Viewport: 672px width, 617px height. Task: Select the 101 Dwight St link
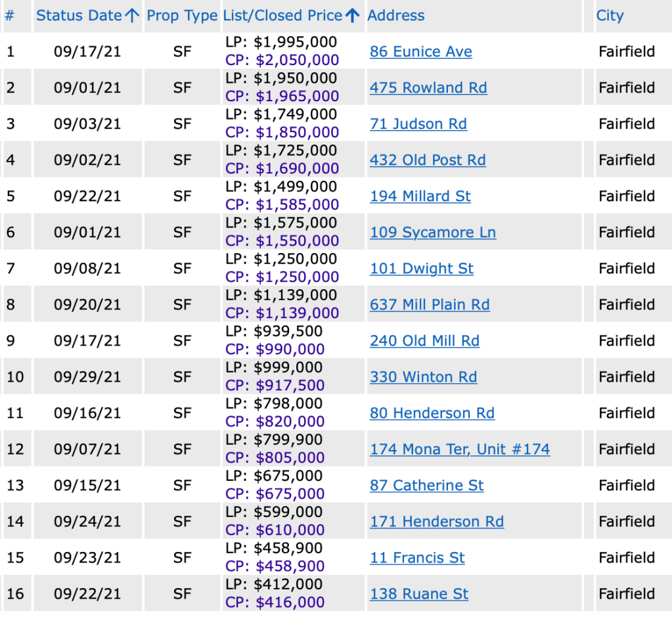click(x=422, y=269)
